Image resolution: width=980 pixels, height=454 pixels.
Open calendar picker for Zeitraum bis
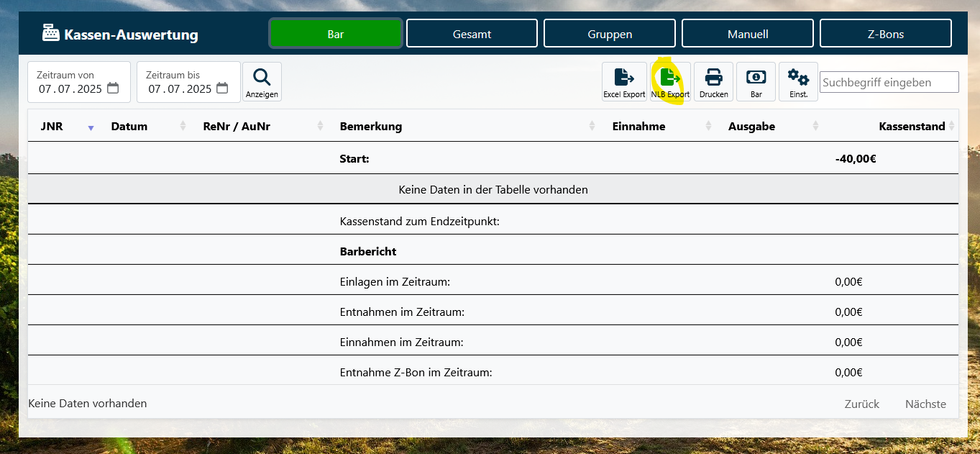(222, 88)
